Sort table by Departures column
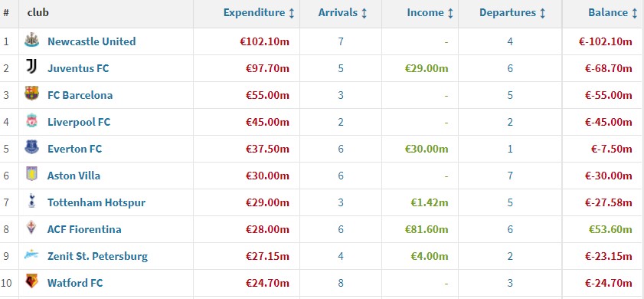The height and width of the screenshot is (299, 644). tap(512, 13)
